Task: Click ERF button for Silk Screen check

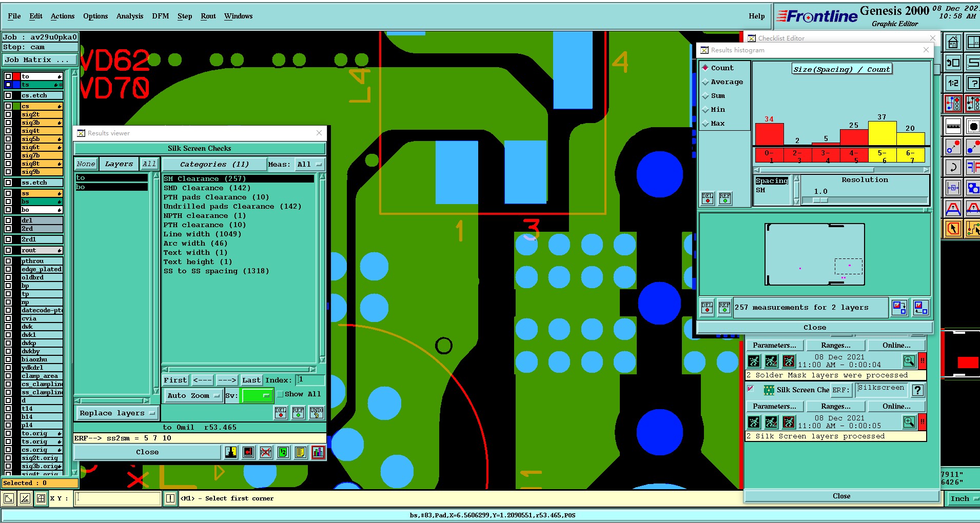Action: click(840, 390)
